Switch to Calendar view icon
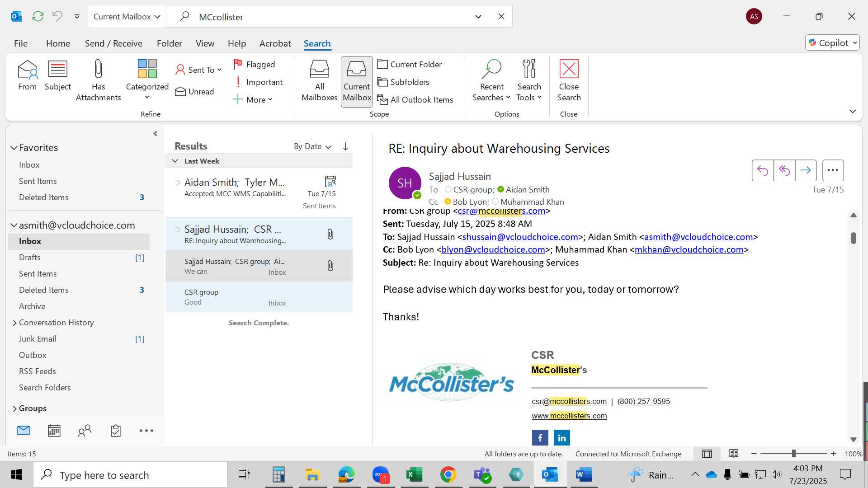The height and width of the screenshot is (488, 868). 54,431
